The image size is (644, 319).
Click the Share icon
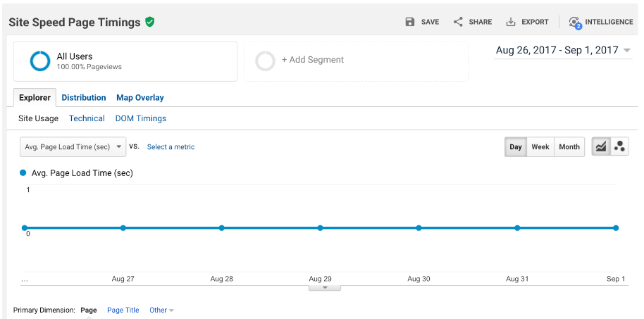pyautogui.click(x=458, y=22)
